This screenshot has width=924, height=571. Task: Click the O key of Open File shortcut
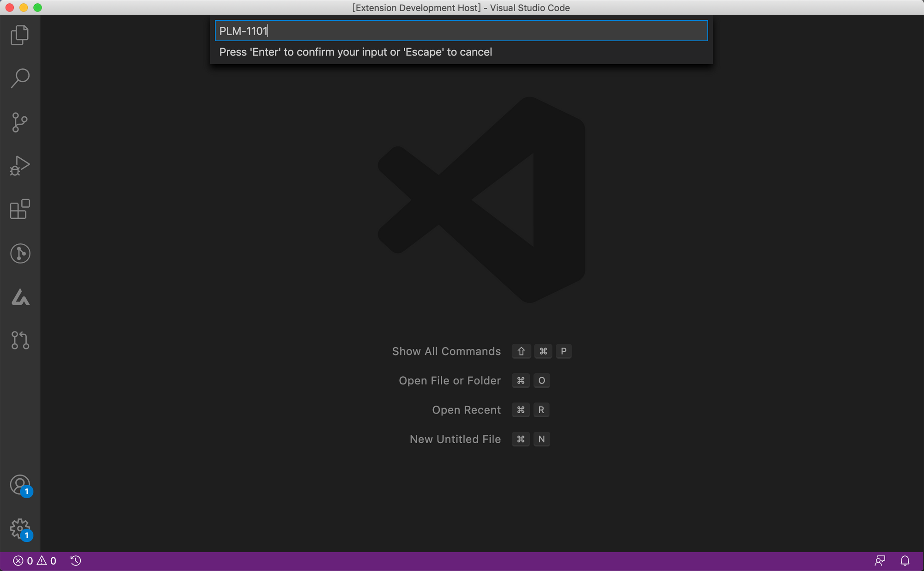pyautogui.click(x=541, y=381)
